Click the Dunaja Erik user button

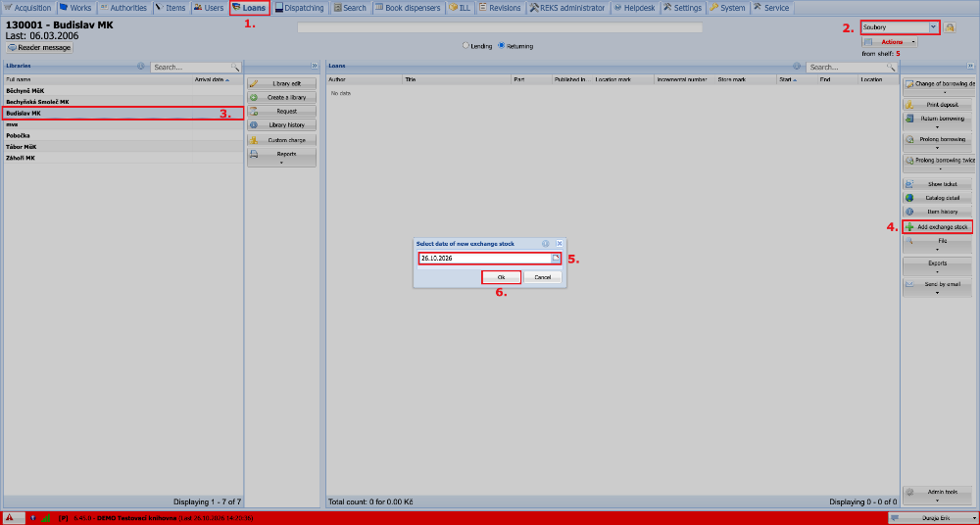coord(933,518)
